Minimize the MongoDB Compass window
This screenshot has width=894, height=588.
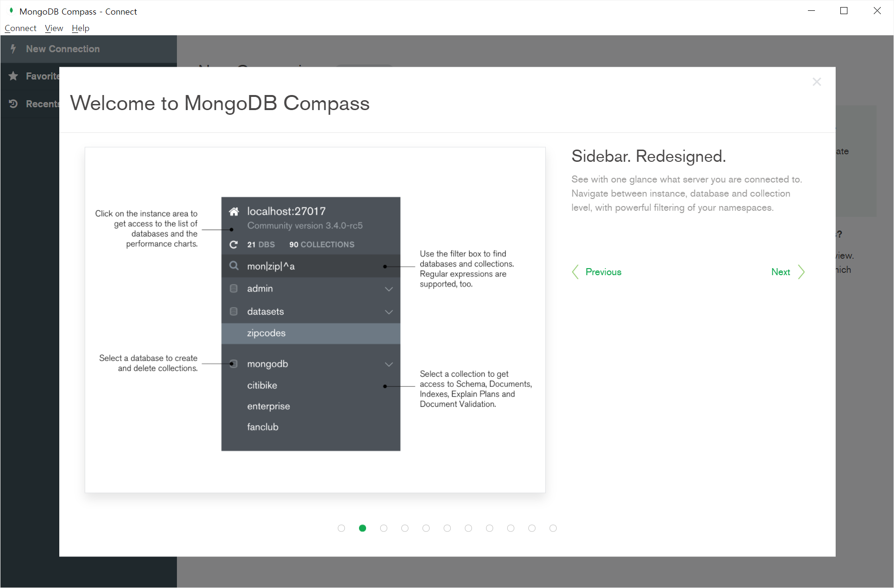click(811, 11)
